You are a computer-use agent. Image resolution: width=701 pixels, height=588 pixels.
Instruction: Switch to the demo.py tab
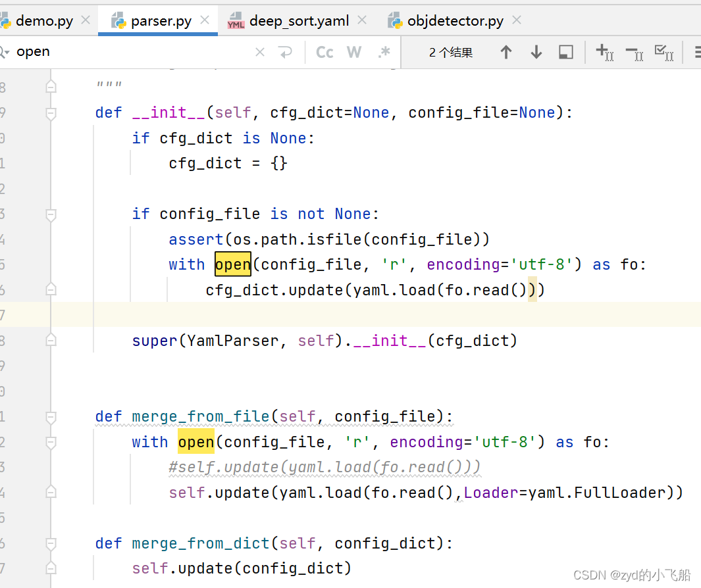(x=41, y=20)
